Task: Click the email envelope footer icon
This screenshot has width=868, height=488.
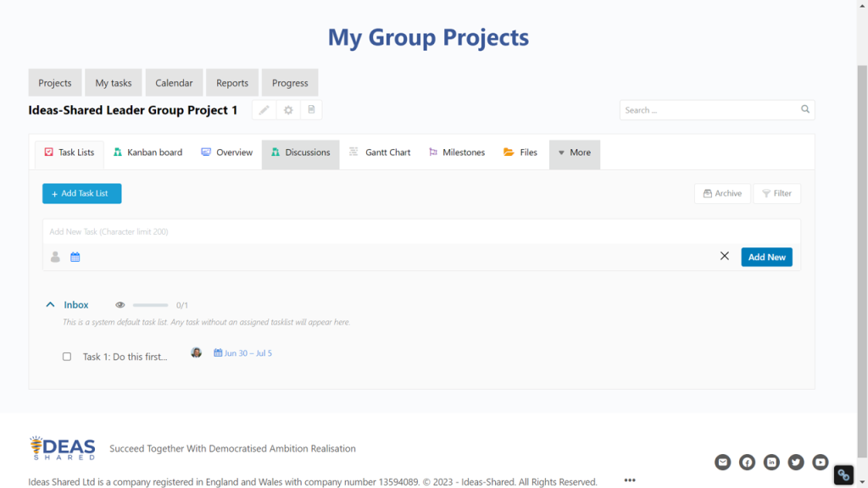Action: tap(722, 462)
